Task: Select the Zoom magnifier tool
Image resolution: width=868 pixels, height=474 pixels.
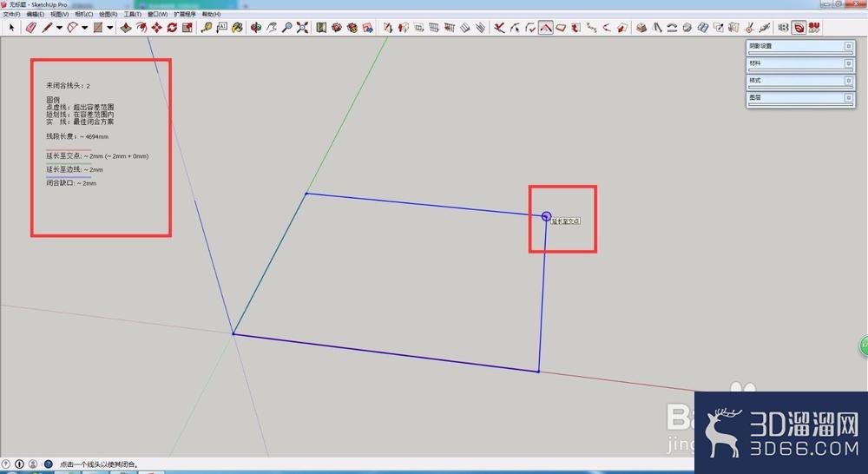Action: [x=286, y=28]
